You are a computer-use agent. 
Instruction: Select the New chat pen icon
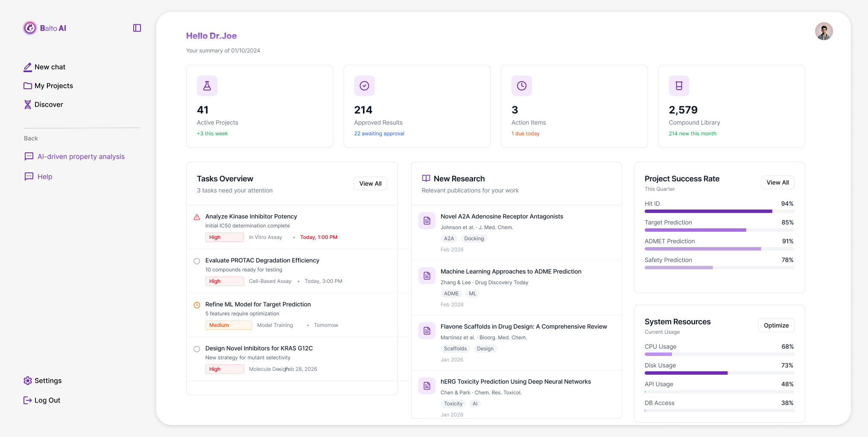28,67
